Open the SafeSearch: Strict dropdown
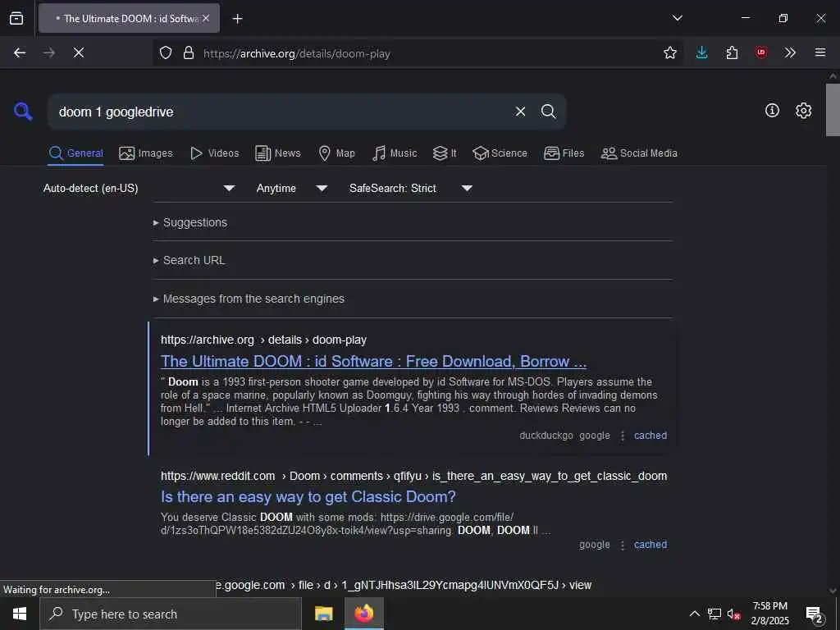840x630 pixels. point(410,188)
